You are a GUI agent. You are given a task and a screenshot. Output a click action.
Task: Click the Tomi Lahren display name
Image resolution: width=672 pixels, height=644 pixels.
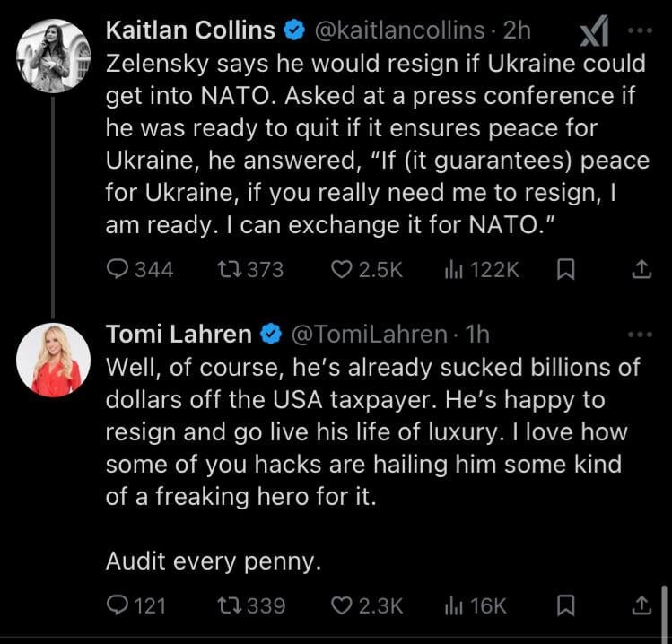point(179,335)
